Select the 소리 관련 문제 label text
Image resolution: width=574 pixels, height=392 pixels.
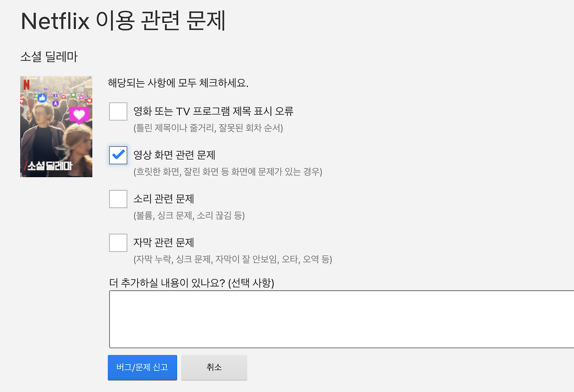point(164,199)
